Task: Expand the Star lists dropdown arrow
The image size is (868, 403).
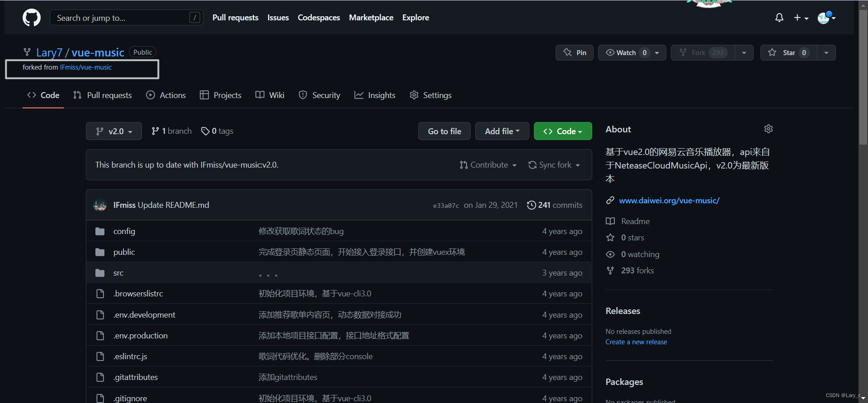Action: click(x=826, y=52)
